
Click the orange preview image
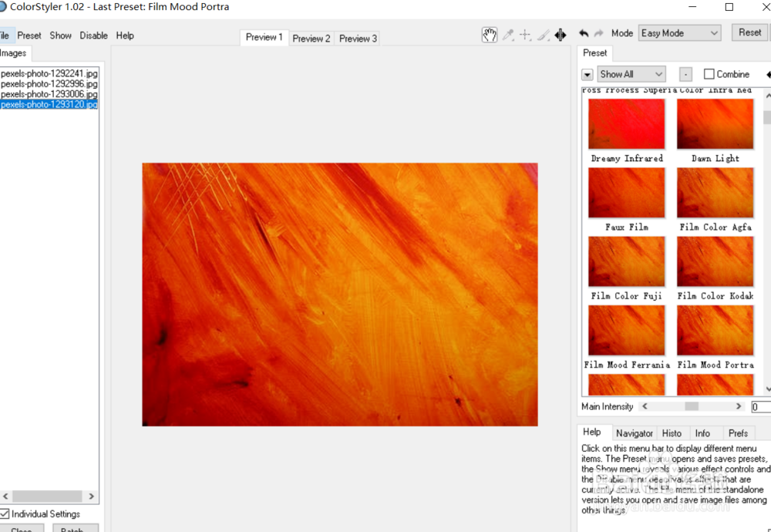click(x=340, y=295)
